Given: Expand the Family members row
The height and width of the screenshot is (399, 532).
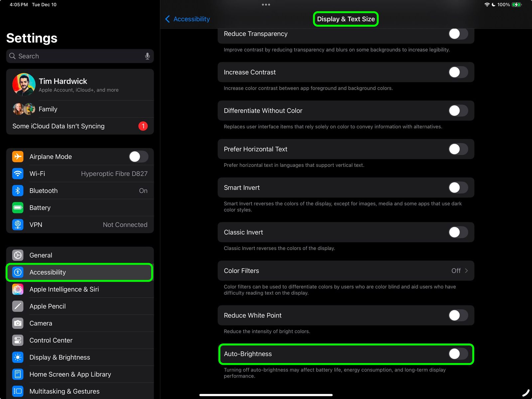Looking at the screenshot, I should tap(80, 109).
